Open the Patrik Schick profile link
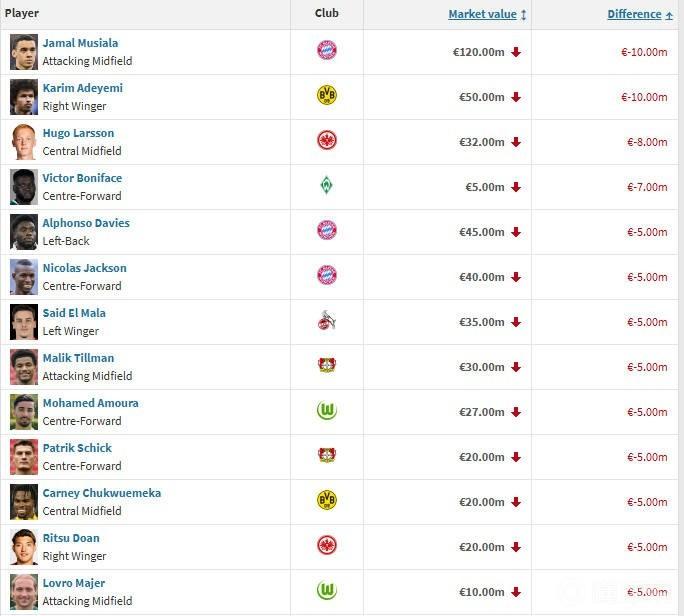Screen dimensions: 684x616 pos(77,448)
